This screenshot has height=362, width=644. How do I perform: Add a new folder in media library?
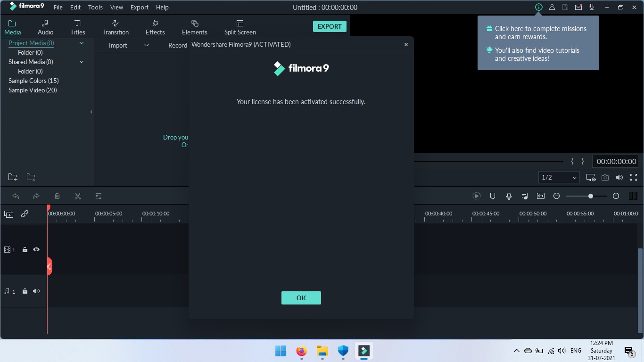click(x=13, y=177)
